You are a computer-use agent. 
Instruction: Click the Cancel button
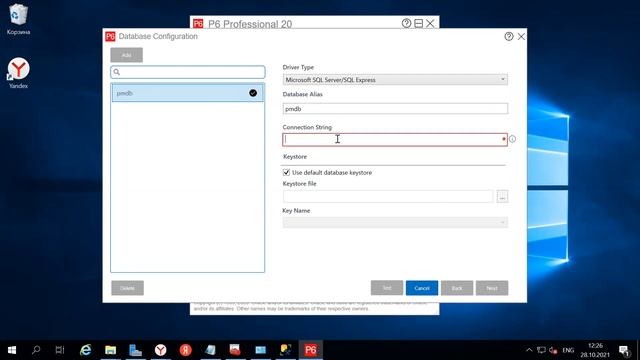coord(422,288)
